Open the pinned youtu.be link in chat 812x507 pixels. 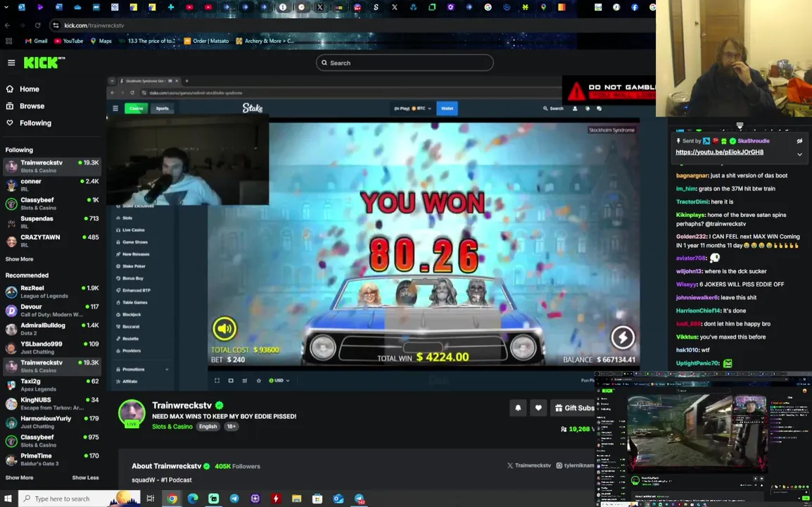(719, 152)
